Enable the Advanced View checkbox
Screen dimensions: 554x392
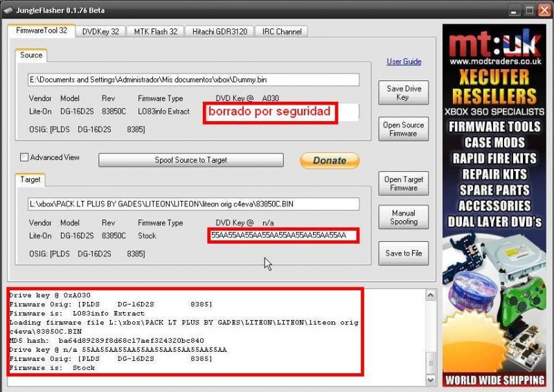[x=24, y=157]
